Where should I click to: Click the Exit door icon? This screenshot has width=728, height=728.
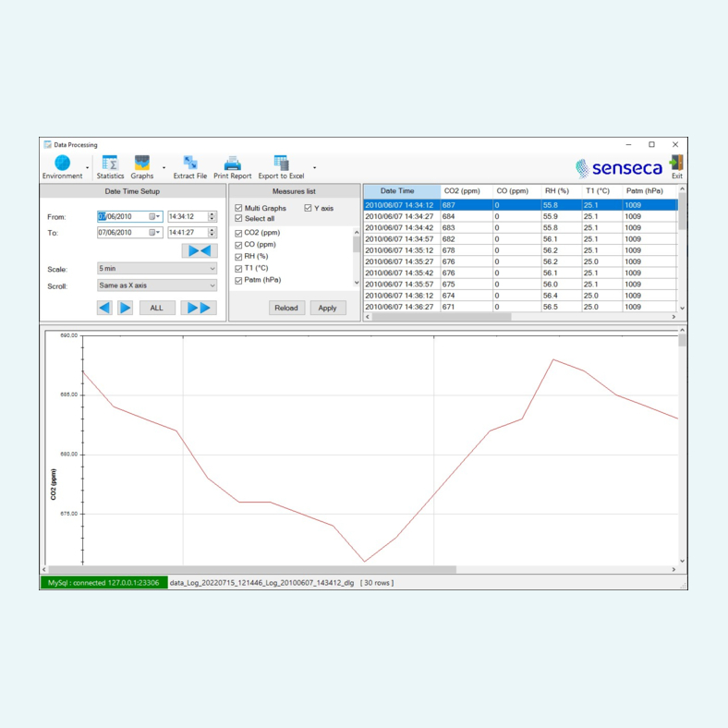[x=676, y=163]
